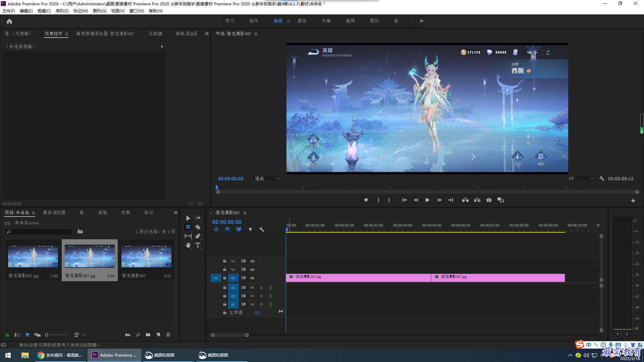Click Mark Out button in monitor
This screenshot has height=362, width=644.
click(389, 200)
